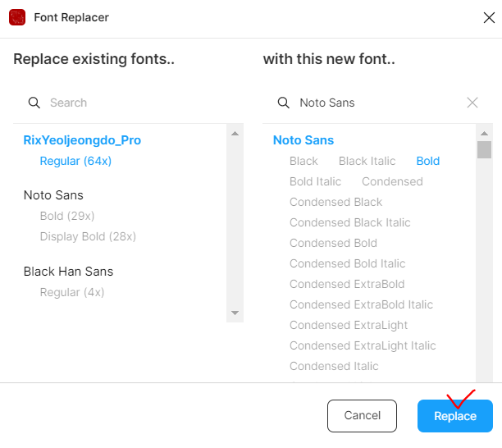Click up arrow of left font list scrollbar
The image size is (502, 448).
[x=235, y=134]
